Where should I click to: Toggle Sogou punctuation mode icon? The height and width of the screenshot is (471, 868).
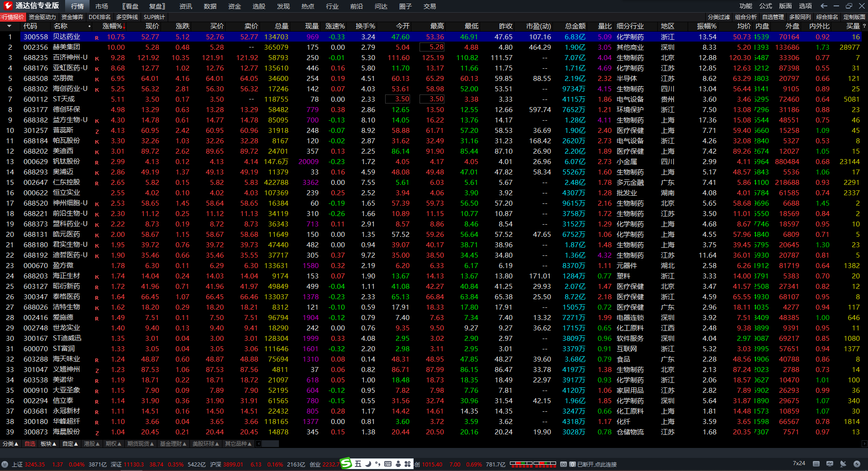tap(377, 464)
